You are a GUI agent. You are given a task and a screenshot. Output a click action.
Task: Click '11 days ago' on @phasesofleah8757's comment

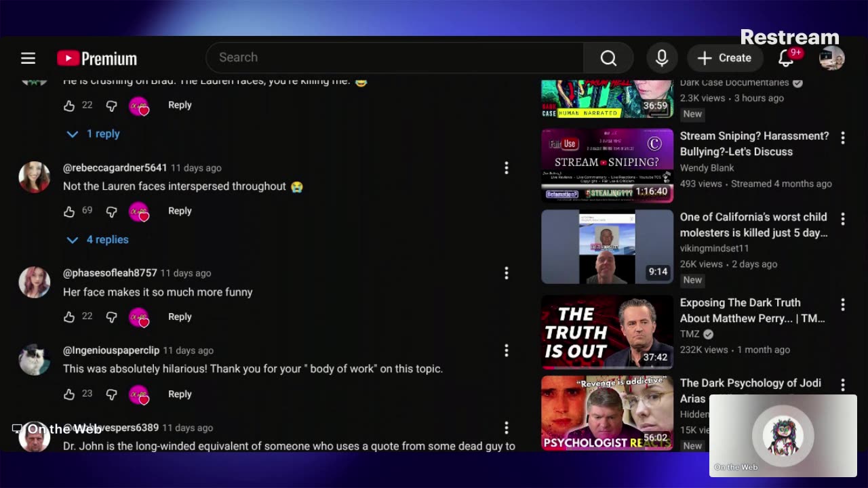click(x=186, y=273)
